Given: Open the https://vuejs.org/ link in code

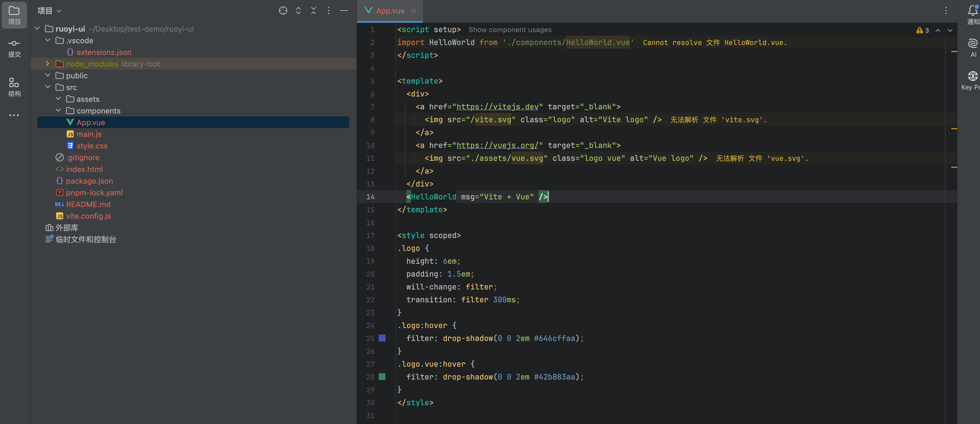Looking at the screenshot, I should click(x=497, y=145).
